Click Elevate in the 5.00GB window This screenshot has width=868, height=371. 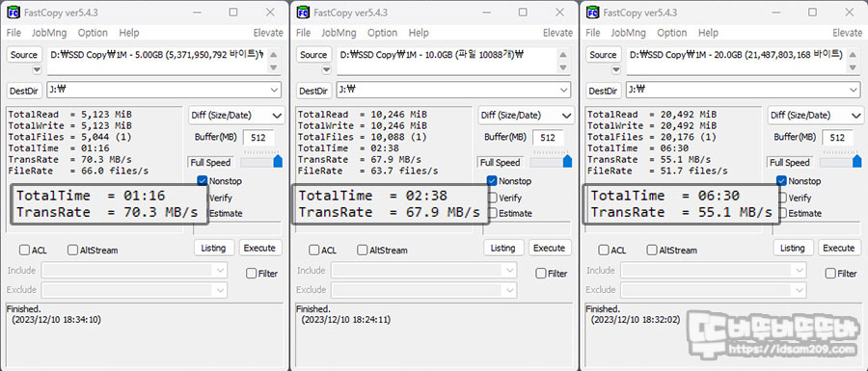point(268,33)
